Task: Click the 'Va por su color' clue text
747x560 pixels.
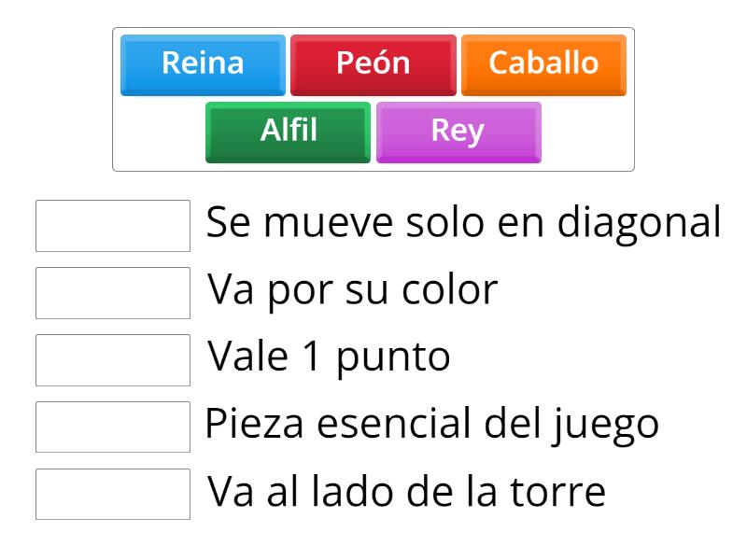Action: pyautogui.click(x=351, y=292)
